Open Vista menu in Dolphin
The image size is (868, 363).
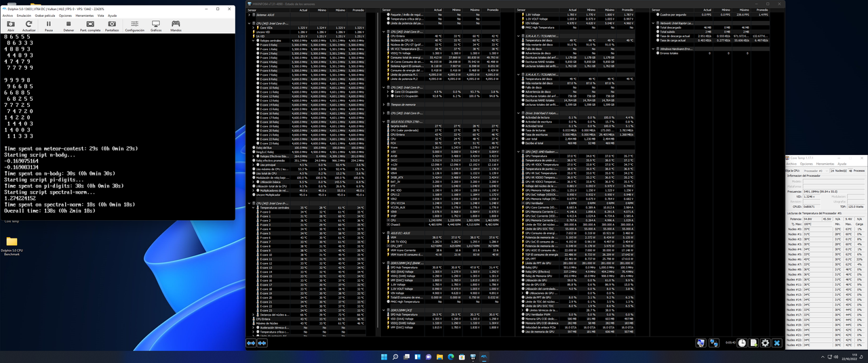pos(100,15)
